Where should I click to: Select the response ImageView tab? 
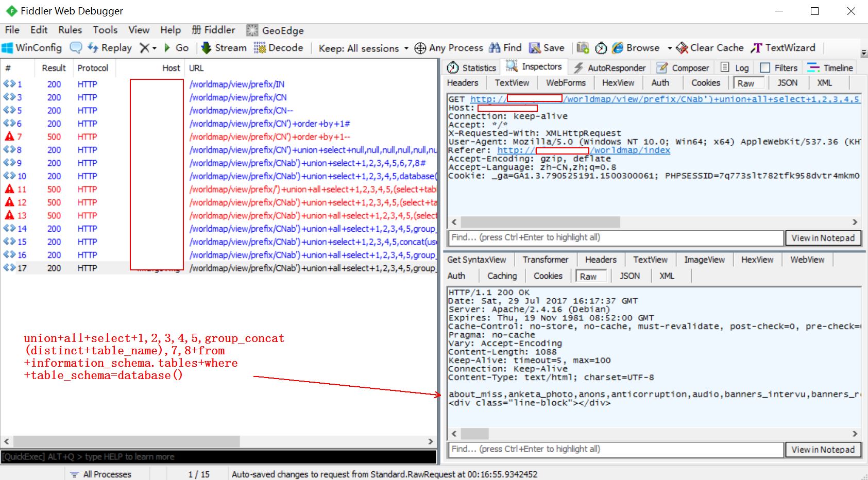coord(704,260)
